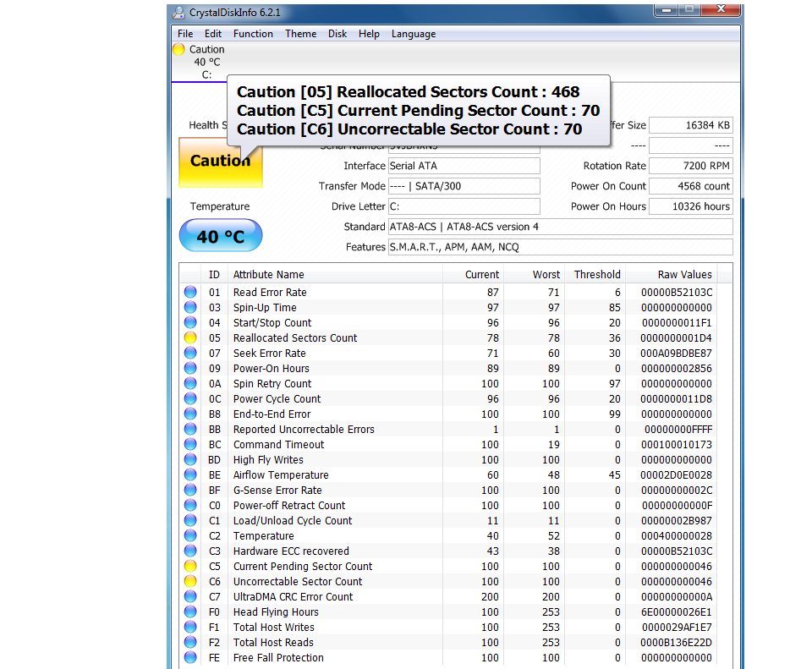Viewport: 812px width, 669px height.
Task: Click status icon for Total Host Writes
Action: click(x=190, y=627)
